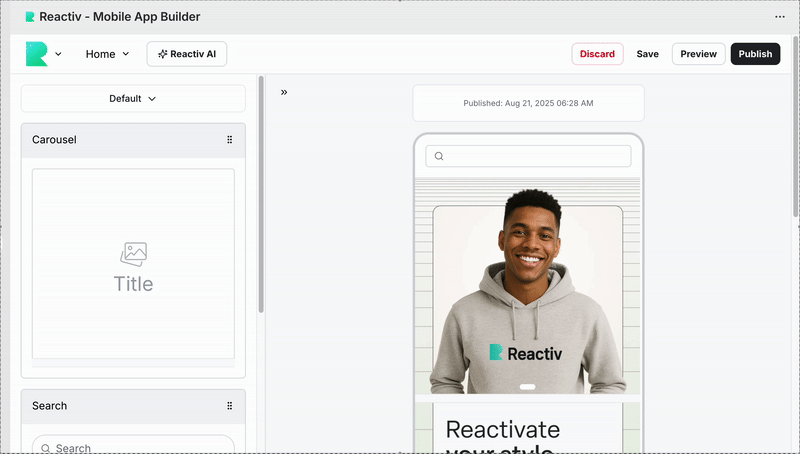Screen dimensions: 800x454
Task: Click the left panel vertical scrollbar
Action: 261,200
